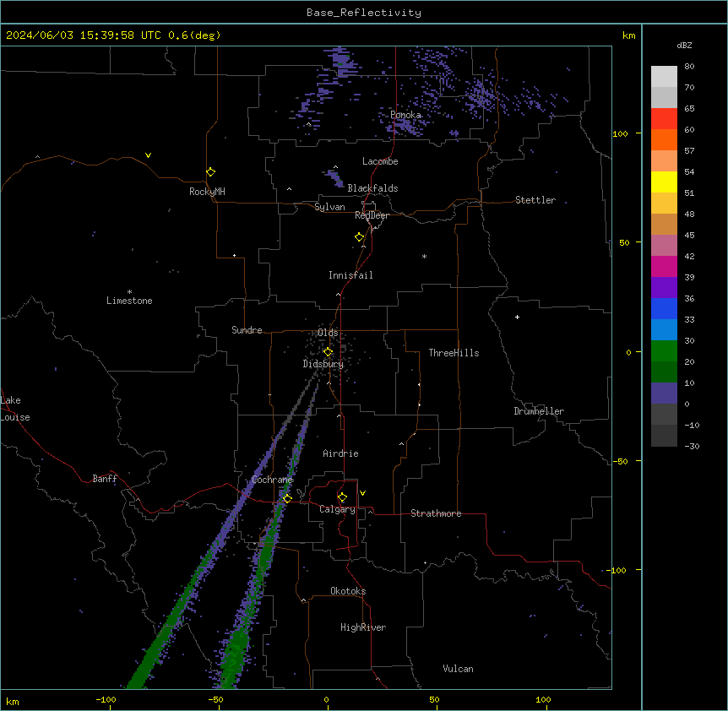Click the HighRiver label
The width and height of the screenshot is (728, 711).
pyautogui.click(x=363, y=627)
